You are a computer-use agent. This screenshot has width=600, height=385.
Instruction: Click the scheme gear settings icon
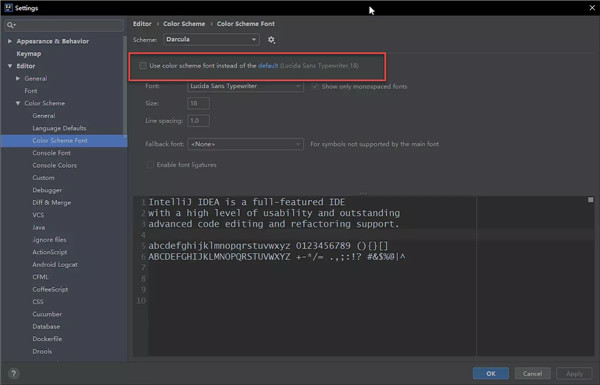[x=271, y=40]
